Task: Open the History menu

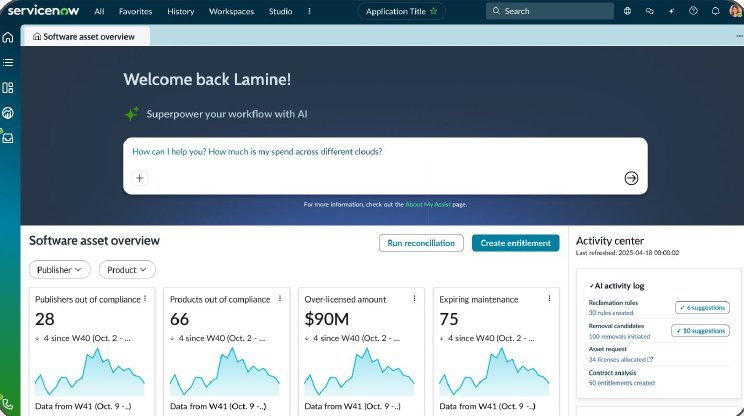Action: click(x=181, y=11)
